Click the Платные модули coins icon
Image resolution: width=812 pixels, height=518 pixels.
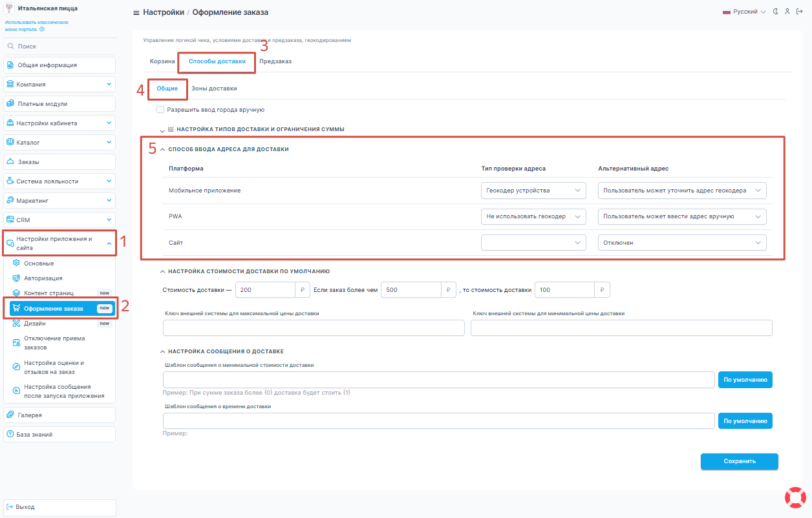(10, 104)
